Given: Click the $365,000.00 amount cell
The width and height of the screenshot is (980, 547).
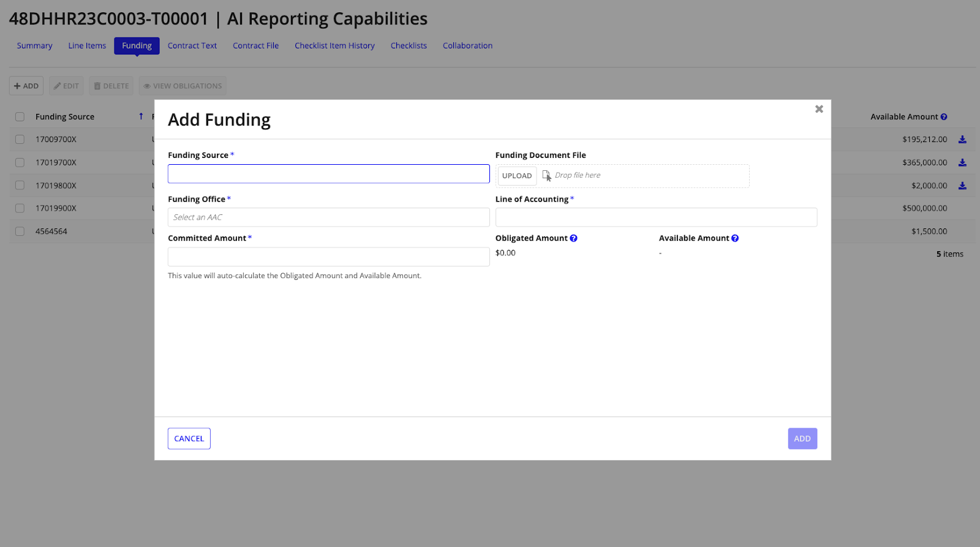Looking at the screenshot, I should [924, 163].
